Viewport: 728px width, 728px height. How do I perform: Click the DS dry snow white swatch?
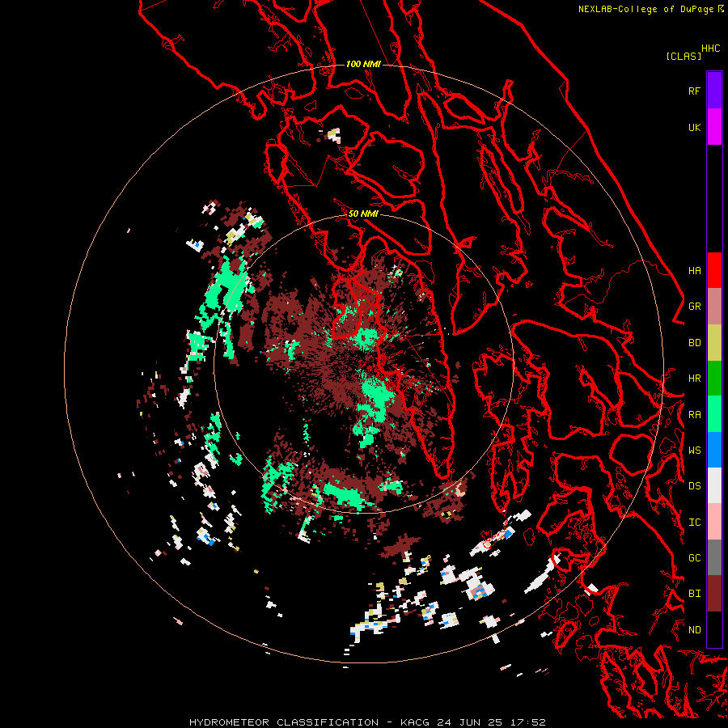coord(714,485)
